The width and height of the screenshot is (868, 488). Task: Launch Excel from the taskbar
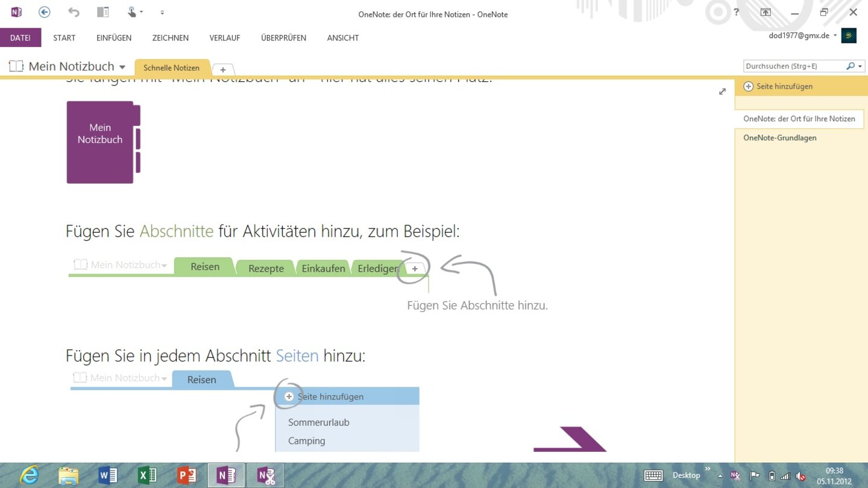148,475
